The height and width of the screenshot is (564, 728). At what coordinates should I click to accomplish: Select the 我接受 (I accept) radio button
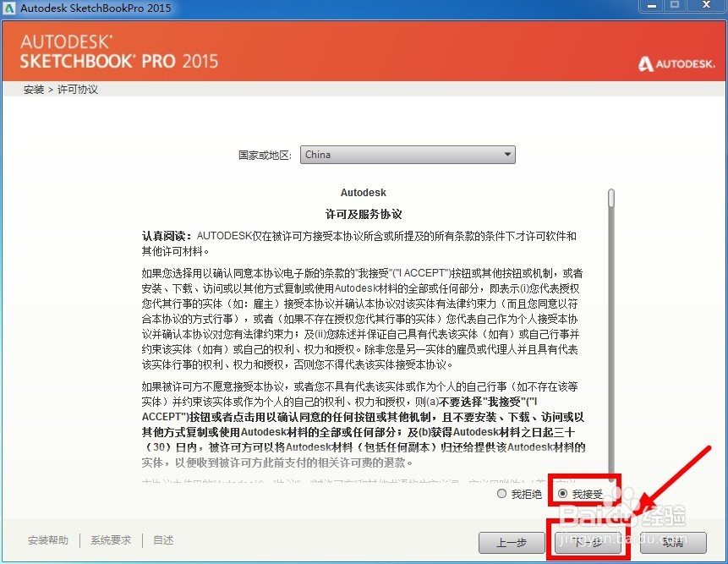(563, 494)
